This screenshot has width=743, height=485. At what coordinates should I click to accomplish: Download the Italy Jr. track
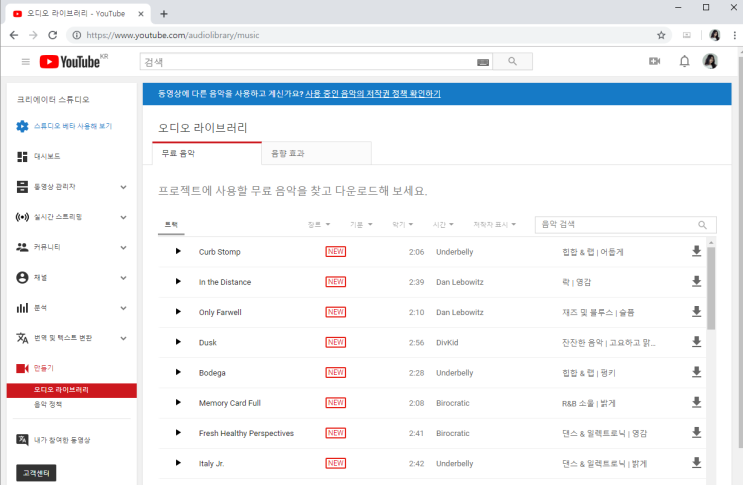click(x=696, y=463)
